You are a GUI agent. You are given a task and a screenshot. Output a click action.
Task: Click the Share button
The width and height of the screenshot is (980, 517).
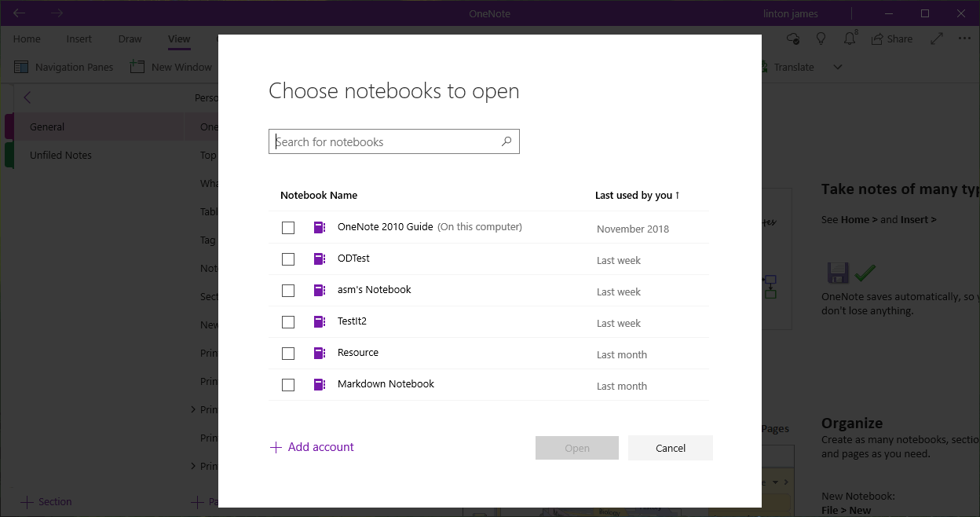click(892, 38)
